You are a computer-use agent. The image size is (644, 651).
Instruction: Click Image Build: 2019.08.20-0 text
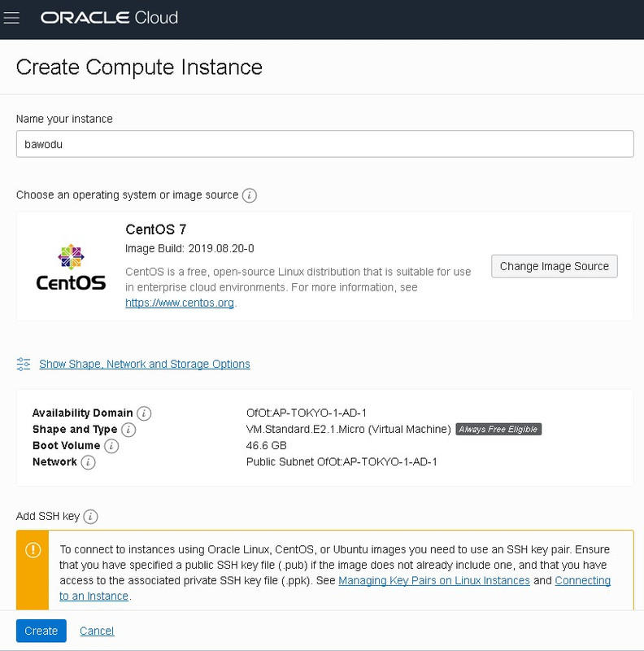pos(189,248)
